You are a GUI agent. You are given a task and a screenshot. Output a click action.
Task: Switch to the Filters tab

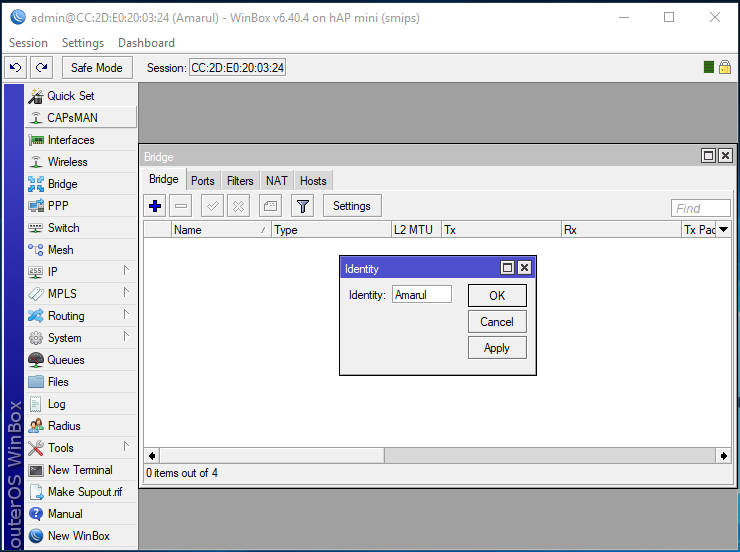[240, 181]
